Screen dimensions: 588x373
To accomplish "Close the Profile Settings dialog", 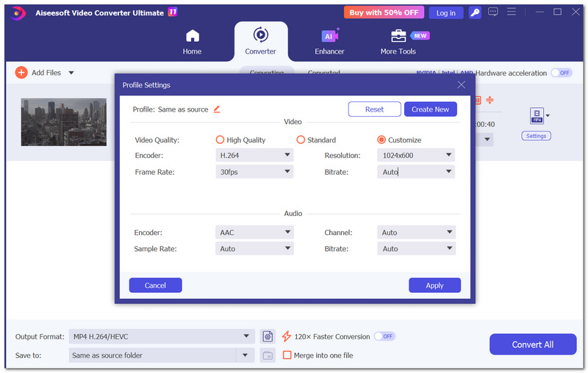I will click(x=462, y=85).
